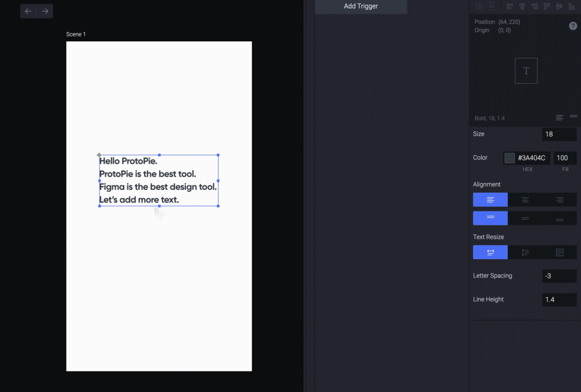
Task: Set horizontal text alignment to center
Action: point(525,200)
